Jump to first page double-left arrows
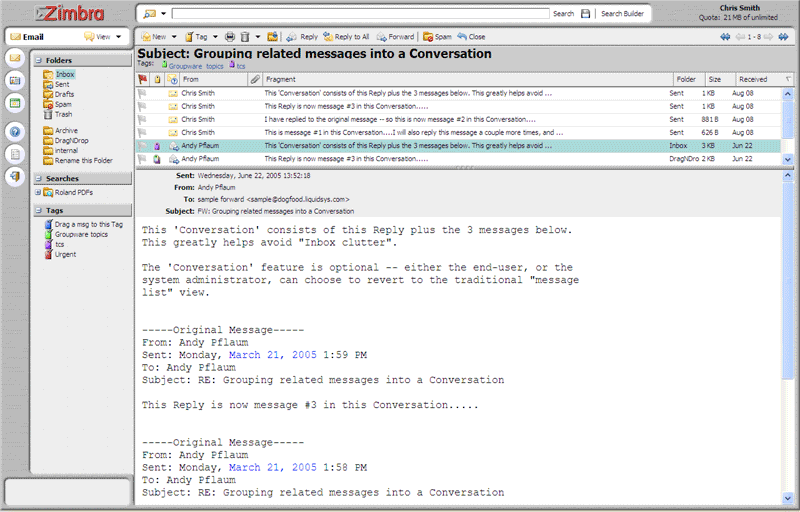800x512 pixels. (x=725, y=37)
